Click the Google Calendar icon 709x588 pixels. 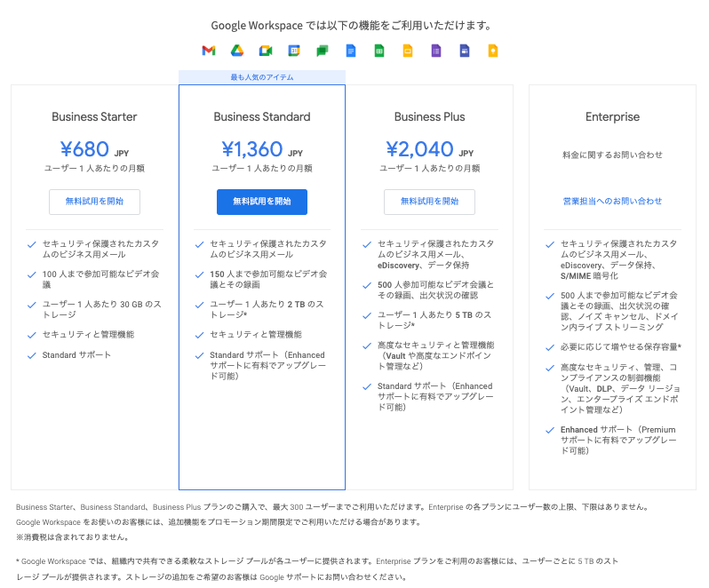coord(294,51)
